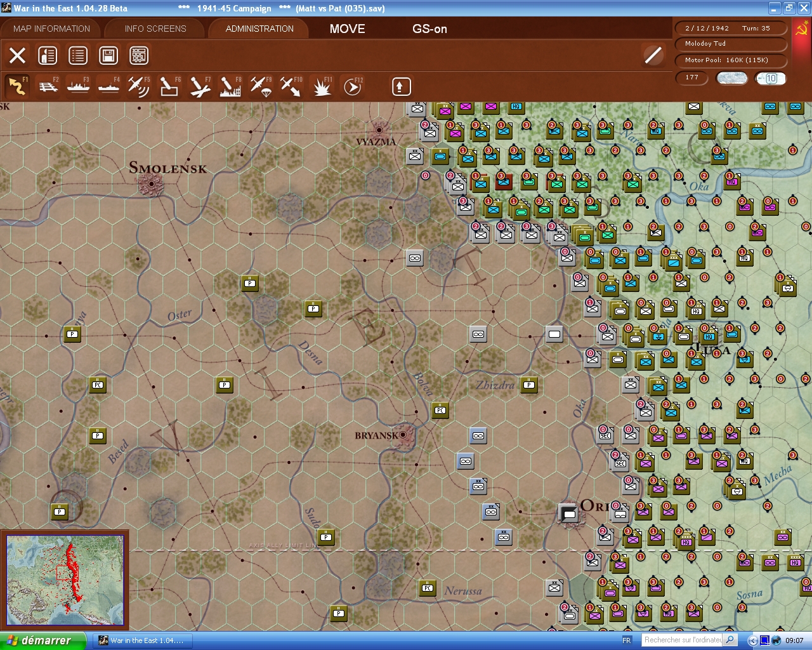Click the date 2/12/1942 and Turn 35 box
This screenshot has width=812, height=650.
(731, 28)
